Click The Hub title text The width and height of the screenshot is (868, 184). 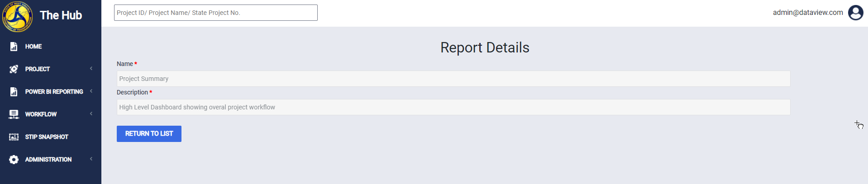click(61, 15)
